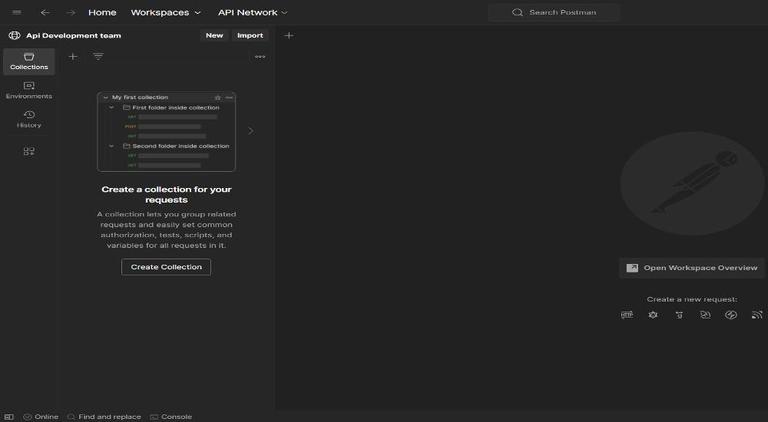This screenshot has height=422, width=768.
Task: Expand the API Network dropdown
Action: (x=253, y=13)
